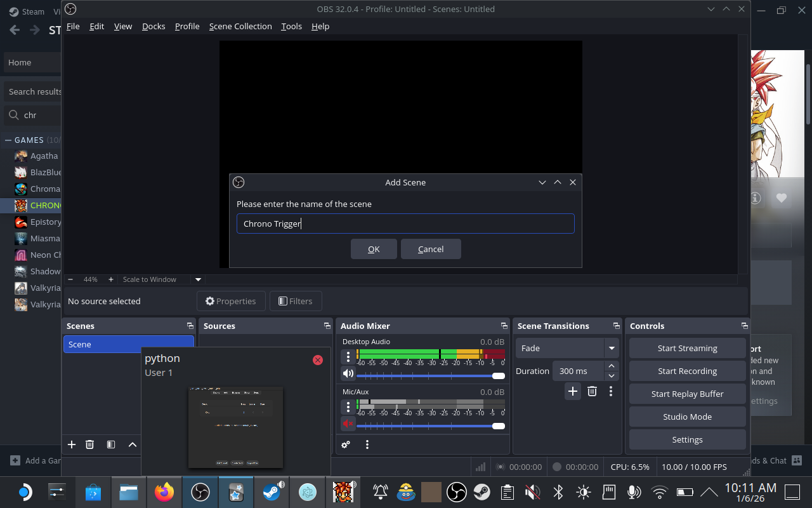Open scene filters via the filter icon
Viewport: 812px width, 508px height.
[x=111, y=444]
